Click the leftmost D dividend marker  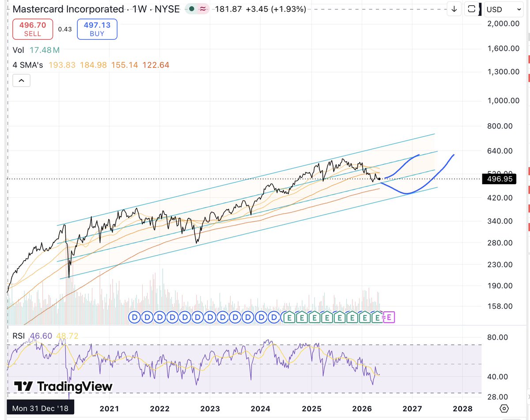tap(135, 317)
